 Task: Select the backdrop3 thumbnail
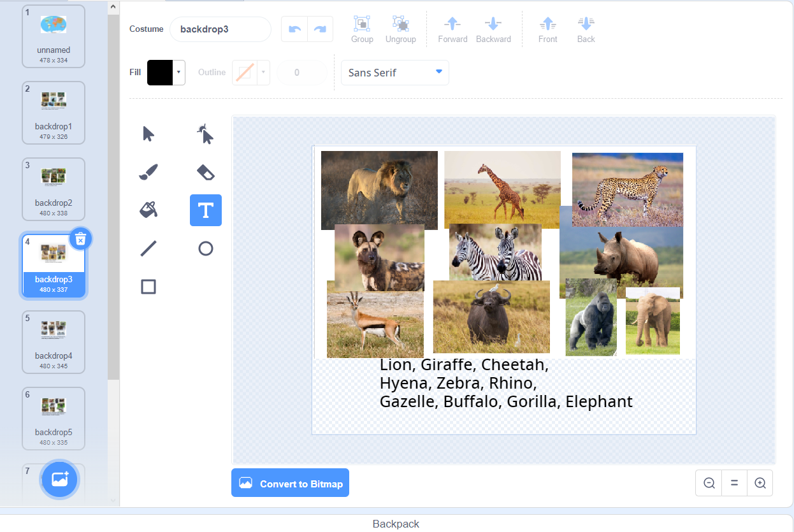[54, 266]
